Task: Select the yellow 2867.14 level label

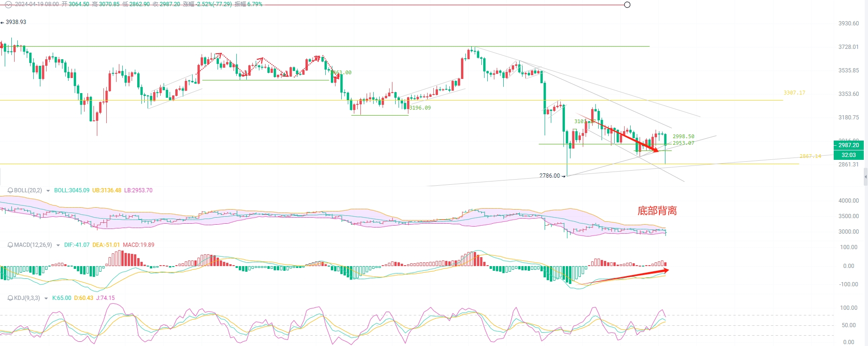Action: (x=810, y=156)
